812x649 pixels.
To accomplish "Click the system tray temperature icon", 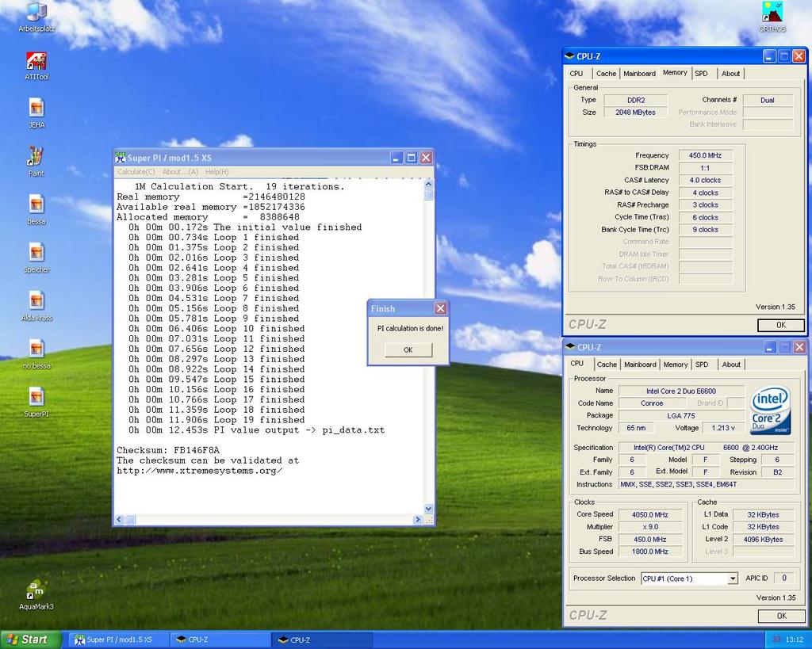I will (776, 639).
